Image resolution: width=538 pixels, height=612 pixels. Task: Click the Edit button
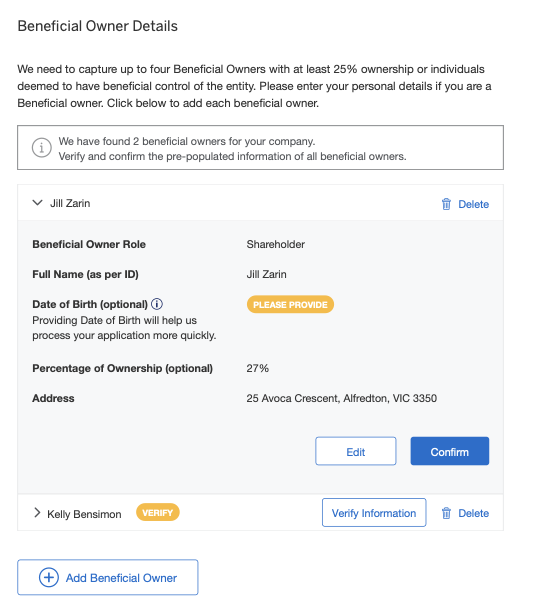[x=356, y=451]
